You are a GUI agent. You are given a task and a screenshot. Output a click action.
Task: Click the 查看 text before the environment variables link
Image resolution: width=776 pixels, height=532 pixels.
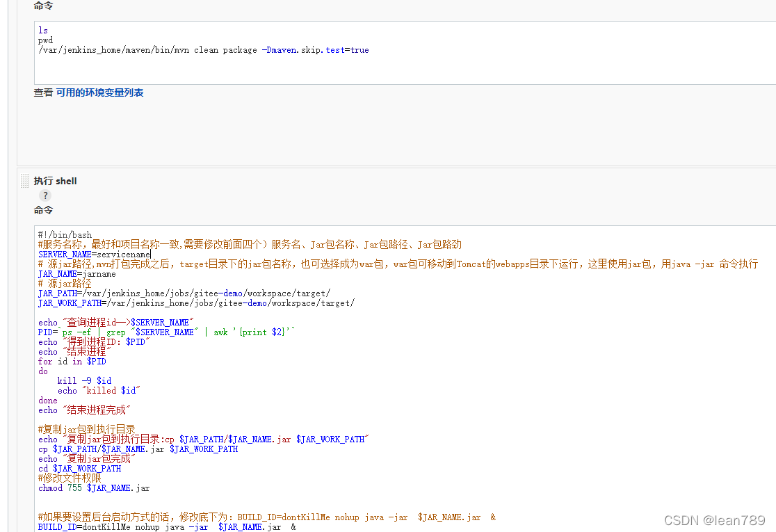(x=42, y=91)
